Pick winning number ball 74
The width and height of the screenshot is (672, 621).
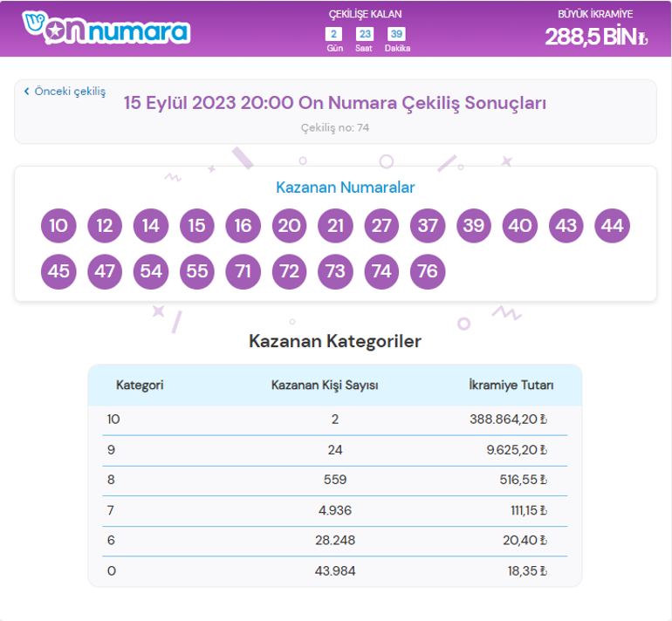tap(381, 271)
